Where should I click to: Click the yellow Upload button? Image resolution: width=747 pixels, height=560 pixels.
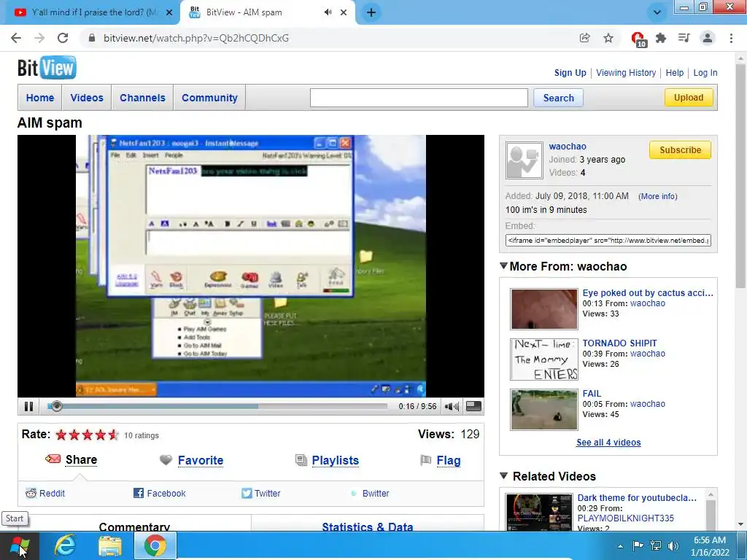pyautogui.click(x=689, y=98)
